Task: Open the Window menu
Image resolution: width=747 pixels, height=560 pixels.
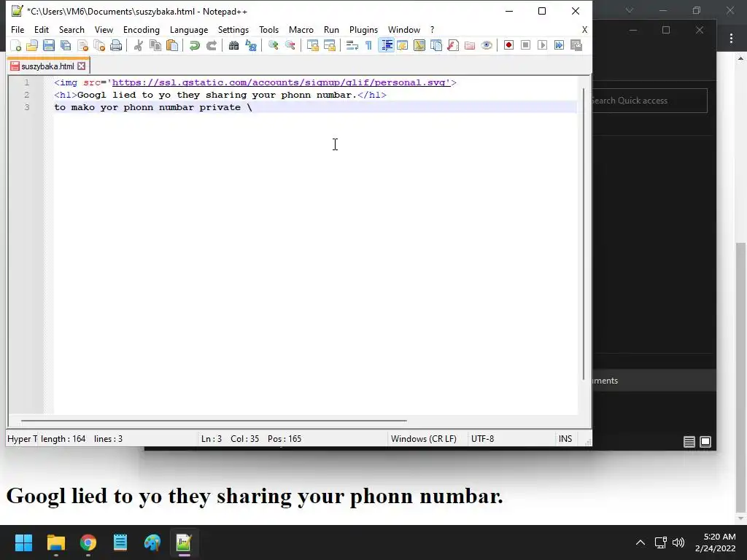Action: coord(404,29)
